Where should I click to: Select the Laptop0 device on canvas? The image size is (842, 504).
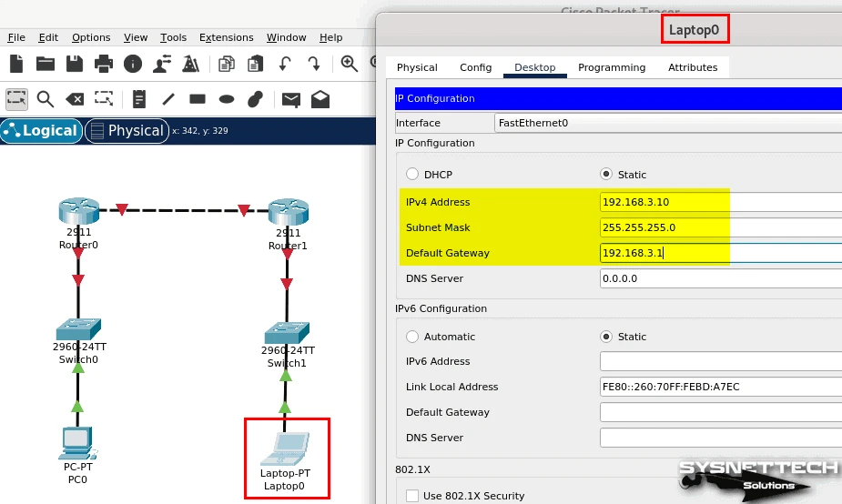pos(285,449)
